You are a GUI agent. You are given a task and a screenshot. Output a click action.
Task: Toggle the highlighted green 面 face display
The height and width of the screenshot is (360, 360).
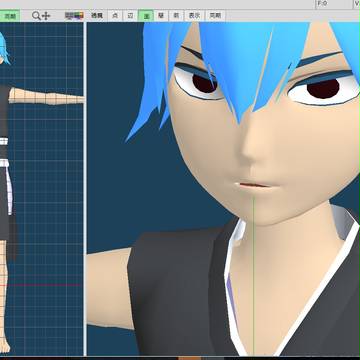click(146, 16)
